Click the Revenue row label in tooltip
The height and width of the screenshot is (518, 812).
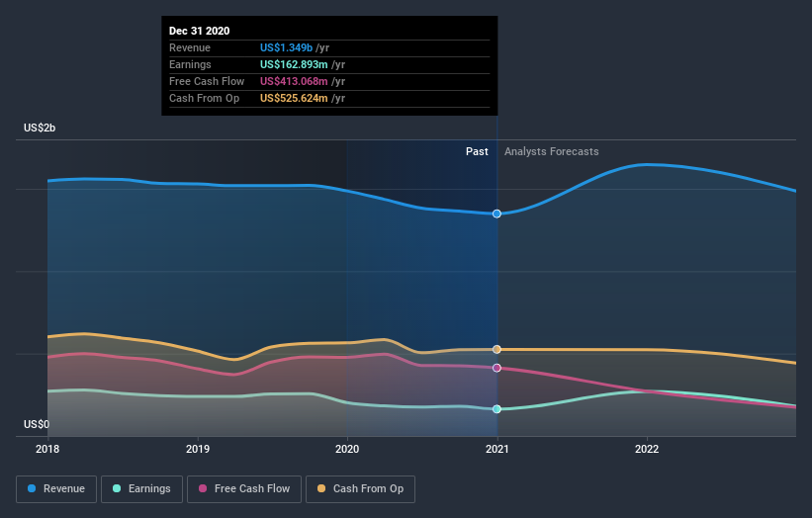point(190,47)
